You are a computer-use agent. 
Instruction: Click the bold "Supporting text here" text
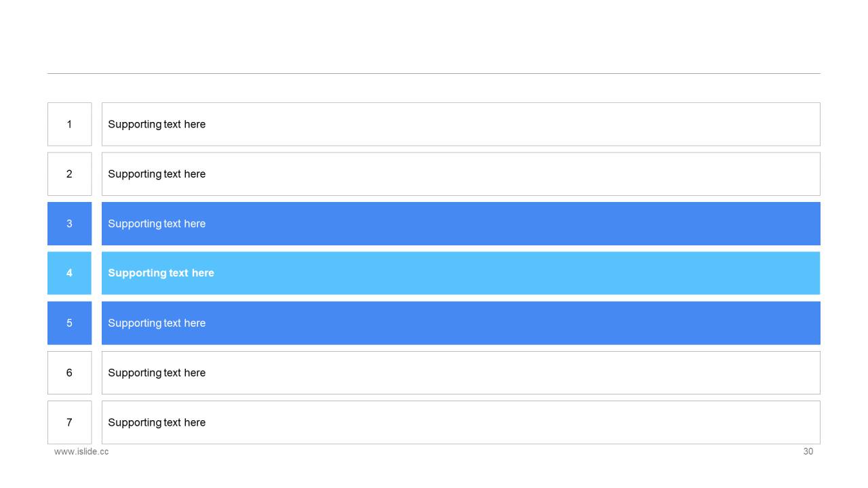click(x=161, y=273)
